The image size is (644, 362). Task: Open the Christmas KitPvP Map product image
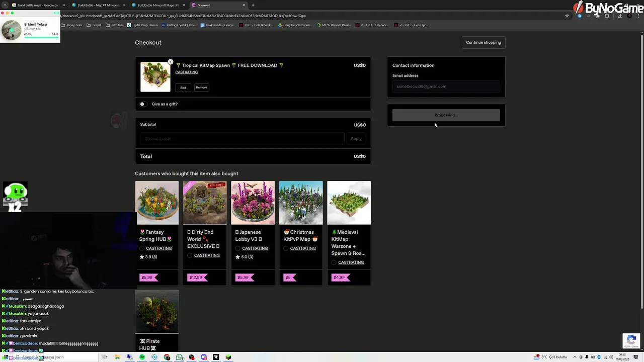pyautogui.click(x=301, y=203)
